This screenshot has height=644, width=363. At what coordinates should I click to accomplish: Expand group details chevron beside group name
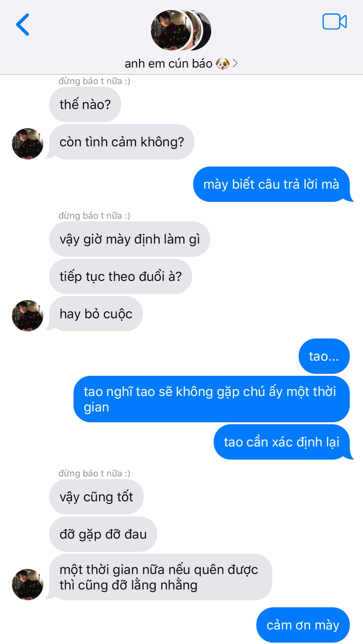(235, 63)
